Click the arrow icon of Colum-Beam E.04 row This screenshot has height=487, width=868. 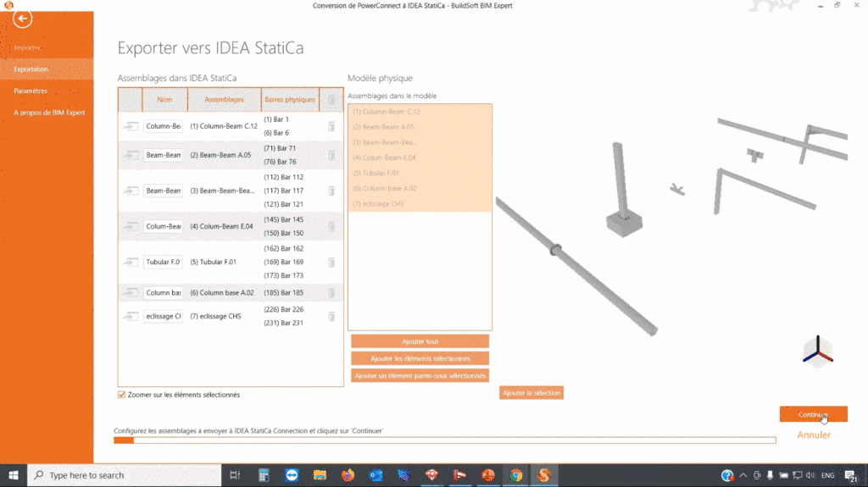coord(131,226)
